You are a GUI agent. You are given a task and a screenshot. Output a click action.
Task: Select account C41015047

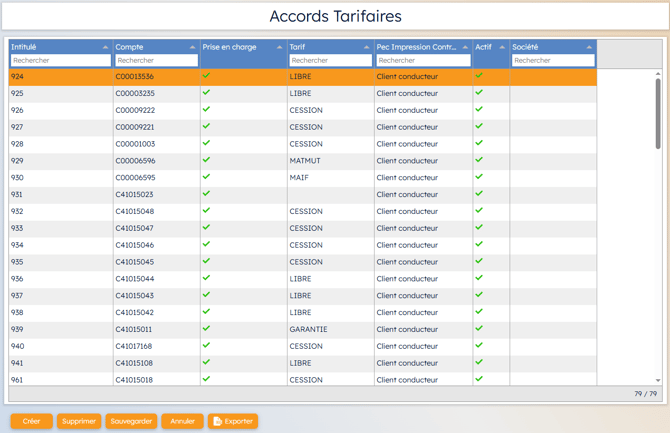pyautogui.click(x=134, y=229)
